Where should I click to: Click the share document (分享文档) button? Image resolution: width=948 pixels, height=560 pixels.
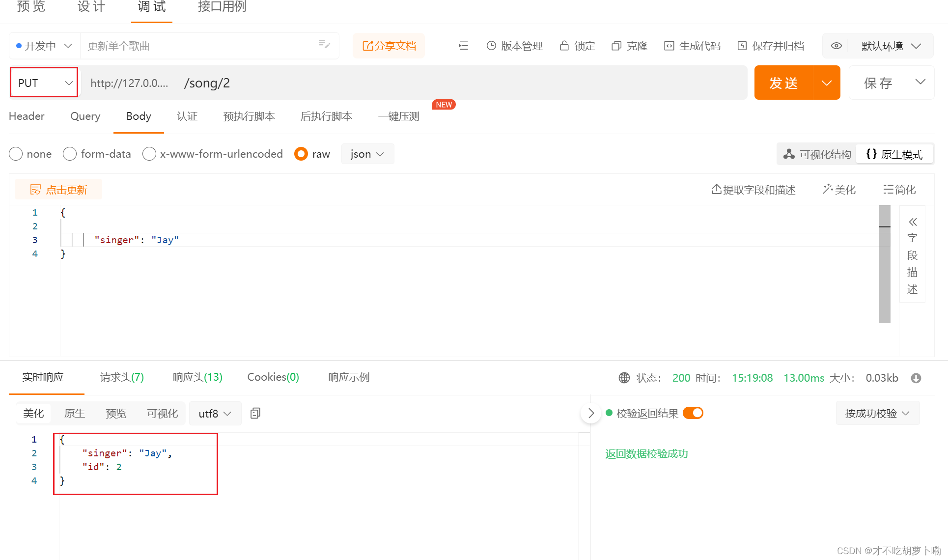(389, 46)
